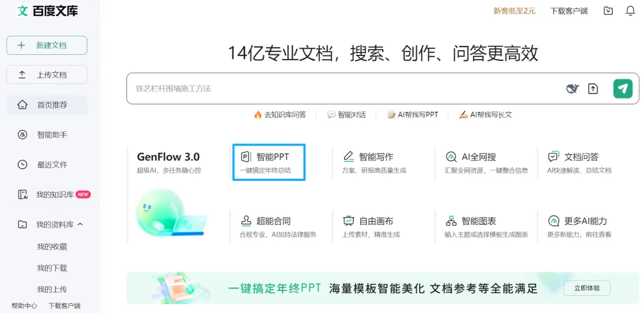This screenshot has height=313, width=644.
Task: Click the 自由画布 easel icon
Action: coord(348,221)
